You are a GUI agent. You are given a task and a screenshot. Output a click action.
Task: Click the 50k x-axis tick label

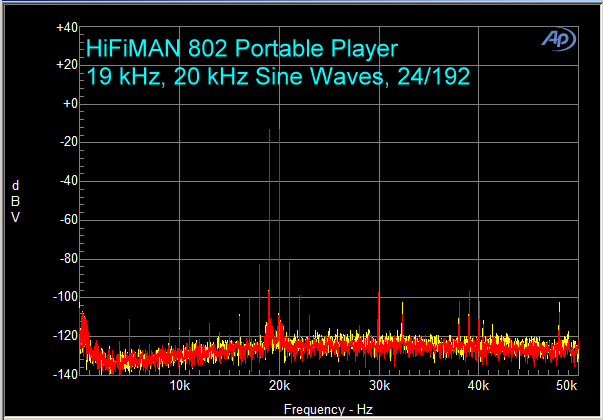point(566,387)
